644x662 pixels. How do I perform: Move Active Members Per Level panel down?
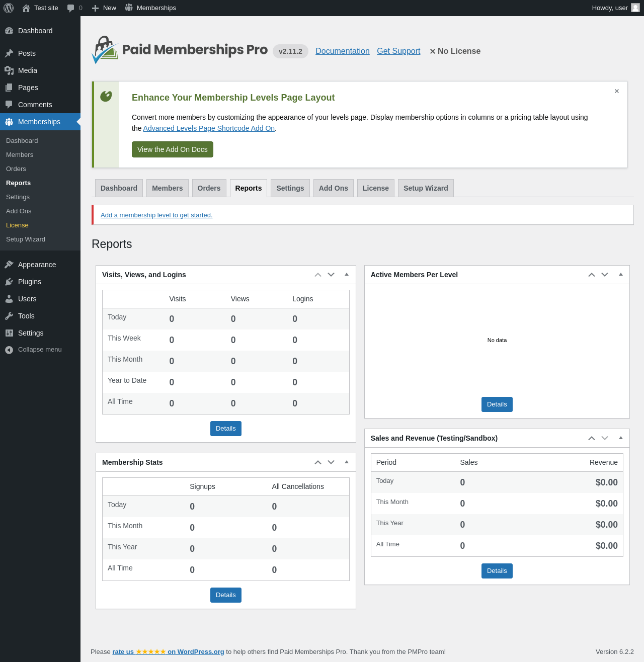point(605,275)
